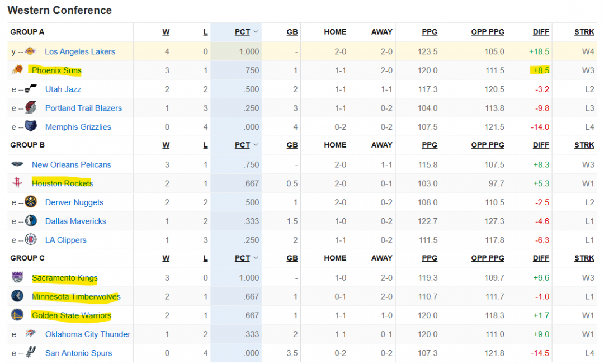Visit the Minnesota Timberwolves team page
This screenshot has width=604, height=364.
76,296
